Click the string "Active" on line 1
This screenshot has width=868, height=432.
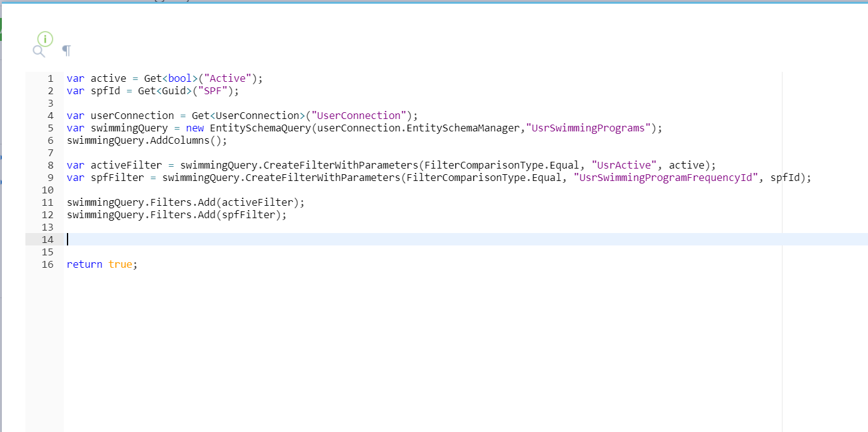tap(228, 78)
